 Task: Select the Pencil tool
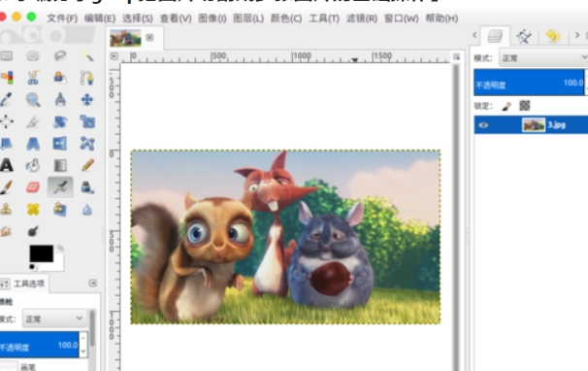(x=87, y=165)
